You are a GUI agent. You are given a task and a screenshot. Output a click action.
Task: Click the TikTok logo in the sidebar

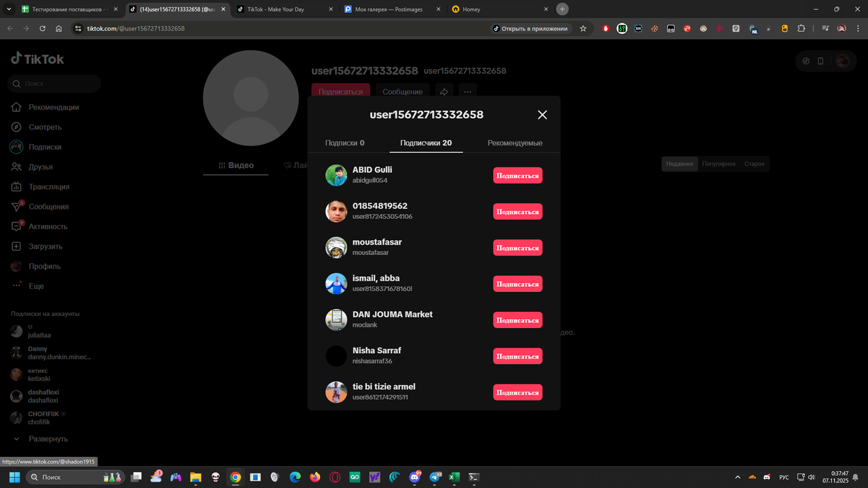click(37, 59)
